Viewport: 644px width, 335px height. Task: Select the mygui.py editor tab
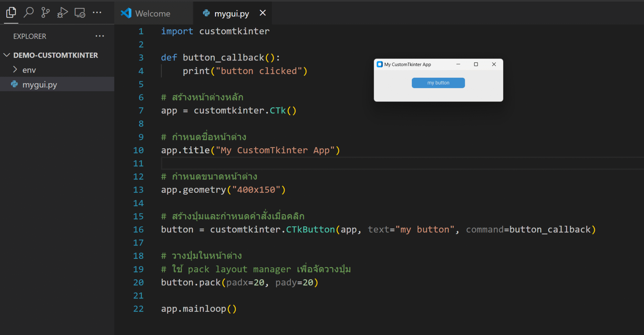point(231,13)
